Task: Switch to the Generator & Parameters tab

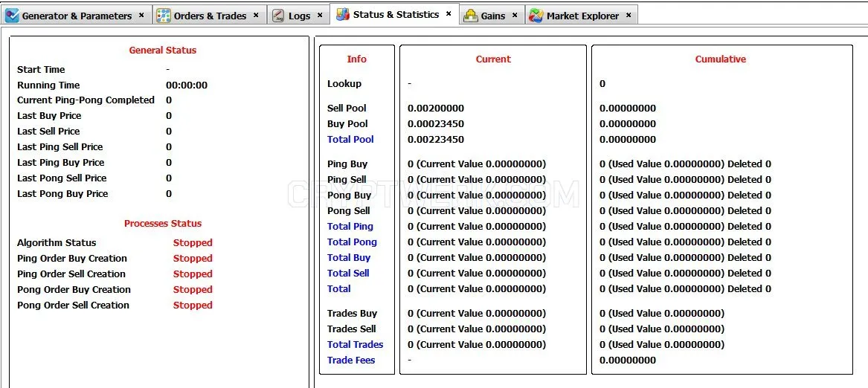Action: click(x=75, y=15)
